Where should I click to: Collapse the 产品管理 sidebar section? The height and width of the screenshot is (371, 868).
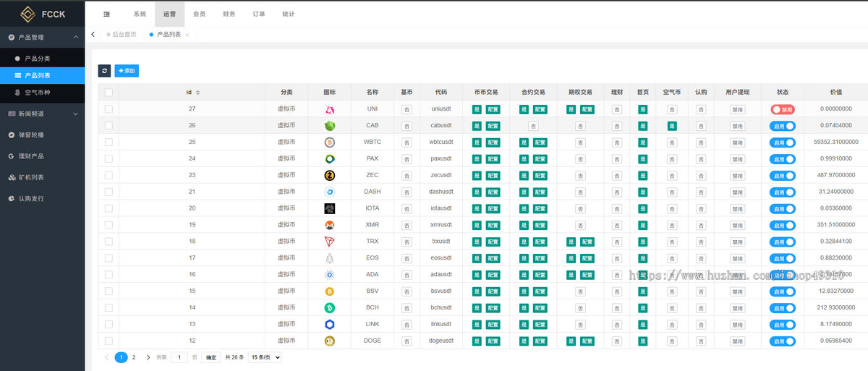(42, 37)
